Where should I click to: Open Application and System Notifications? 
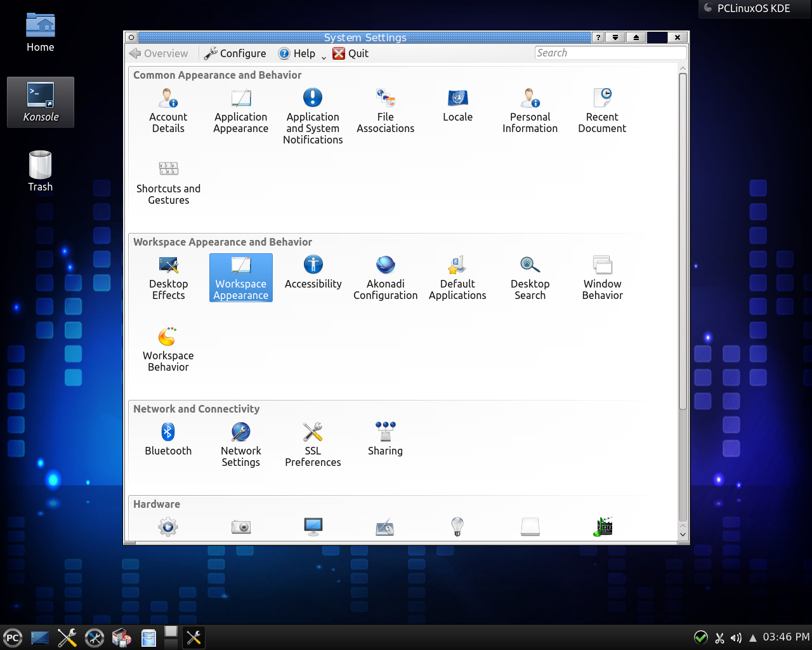[x=313, y=117]
